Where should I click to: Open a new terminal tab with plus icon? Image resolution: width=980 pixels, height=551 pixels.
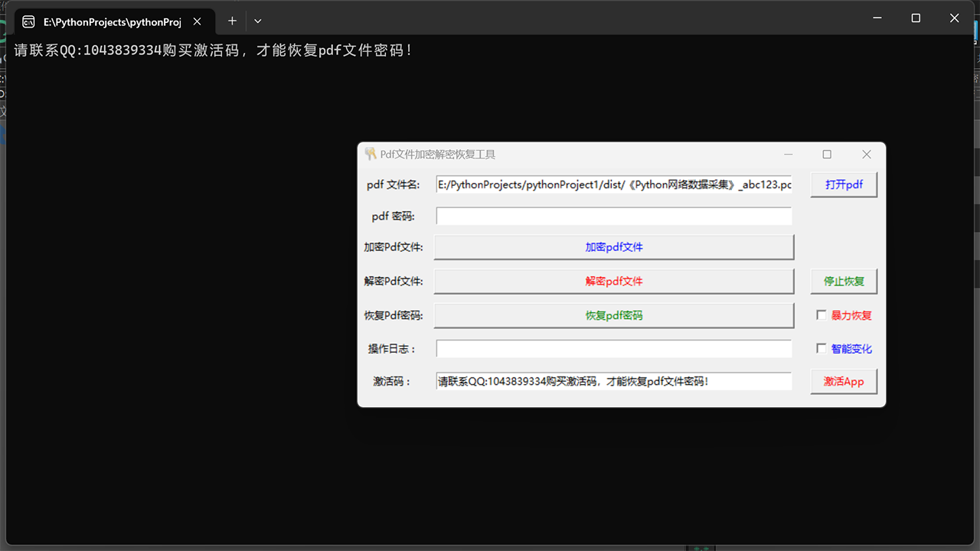pyautogui.click(x=232, y=21)
